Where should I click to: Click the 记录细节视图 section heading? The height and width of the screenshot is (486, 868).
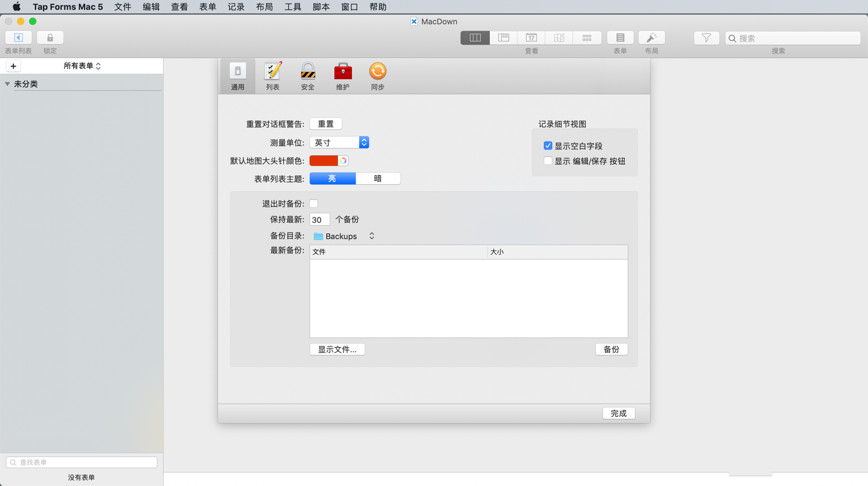(563, 124)
